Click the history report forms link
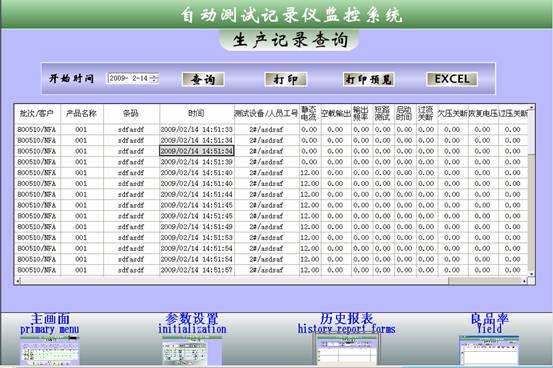The image size is (553, 368). point(346,329)
